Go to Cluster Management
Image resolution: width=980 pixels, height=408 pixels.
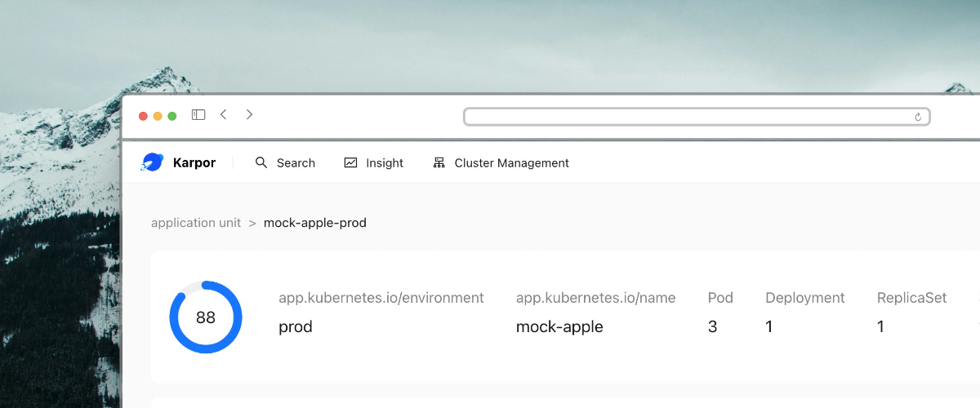click(501, 162)
